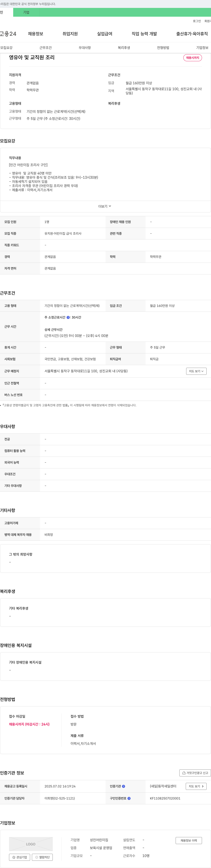
Task: Select the 퇴직금 value cell
Action: 154,359
